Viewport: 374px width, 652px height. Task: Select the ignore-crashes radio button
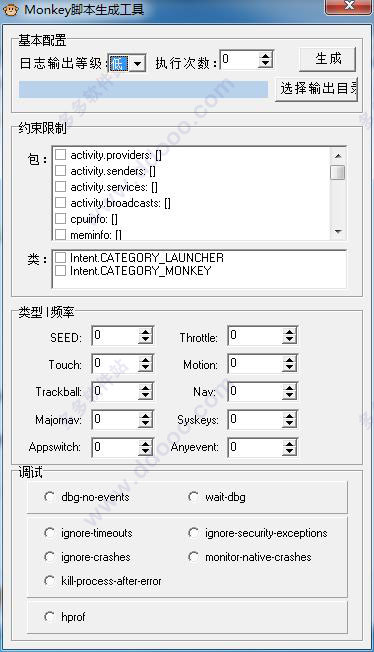click(50, 557)
